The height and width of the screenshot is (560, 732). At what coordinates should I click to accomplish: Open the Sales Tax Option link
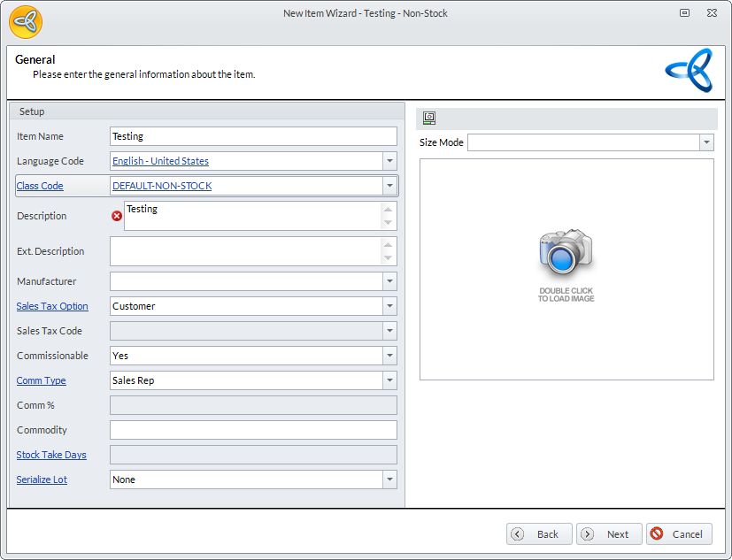[52, 306]
